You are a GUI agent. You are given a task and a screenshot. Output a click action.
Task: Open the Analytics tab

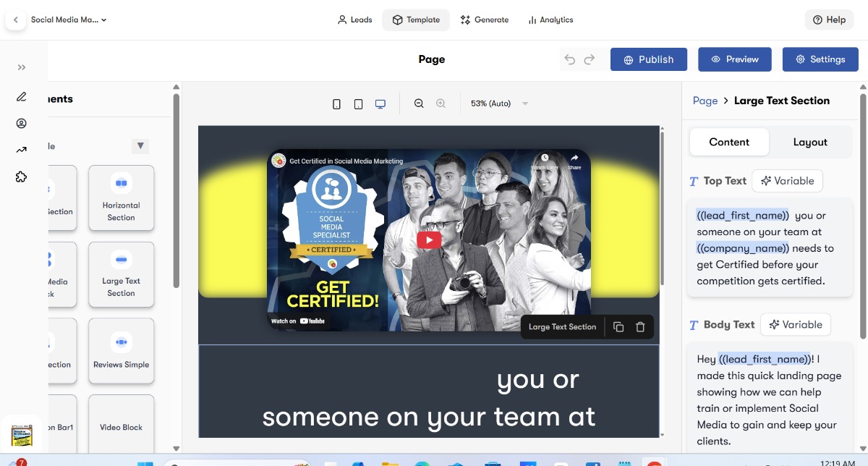[x=550, y=20]
